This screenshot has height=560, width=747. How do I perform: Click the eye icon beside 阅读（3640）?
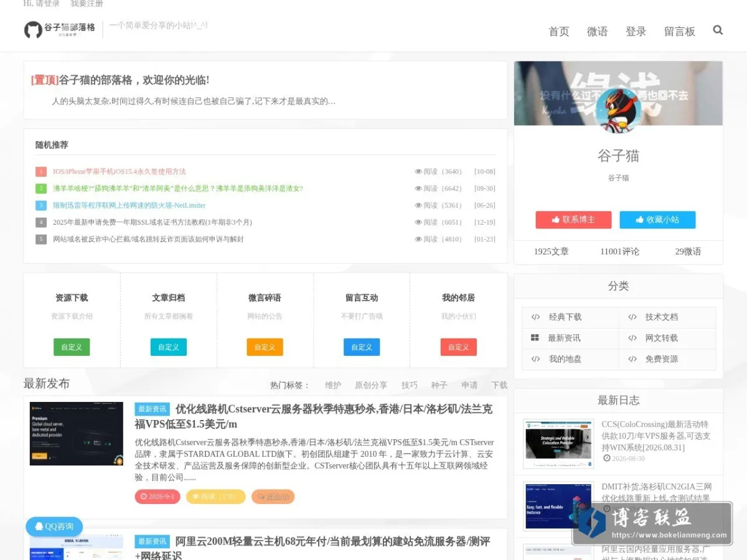point(418,172)
